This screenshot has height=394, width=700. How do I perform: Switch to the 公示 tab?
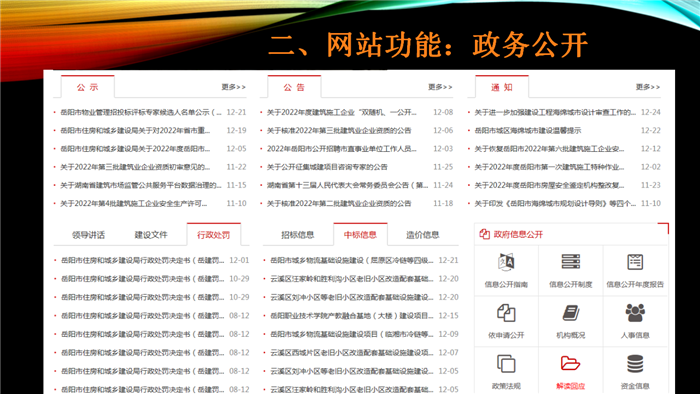coord(88,87)
